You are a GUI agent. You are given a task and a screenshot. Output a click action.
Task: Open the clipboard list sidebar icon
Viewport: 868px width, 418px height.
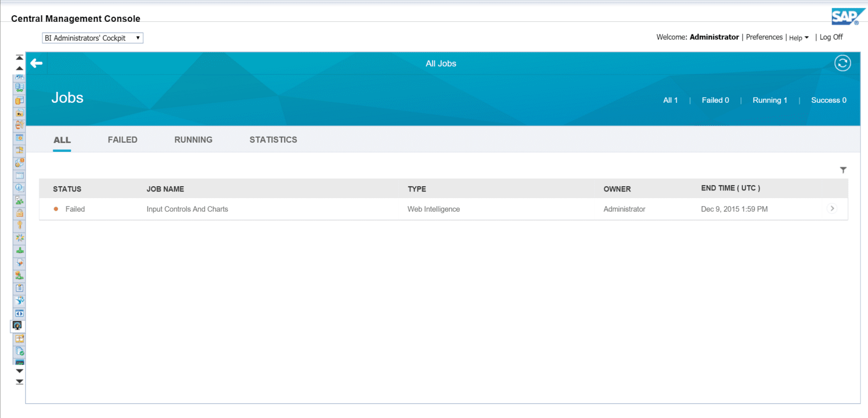tap(20, 288)
